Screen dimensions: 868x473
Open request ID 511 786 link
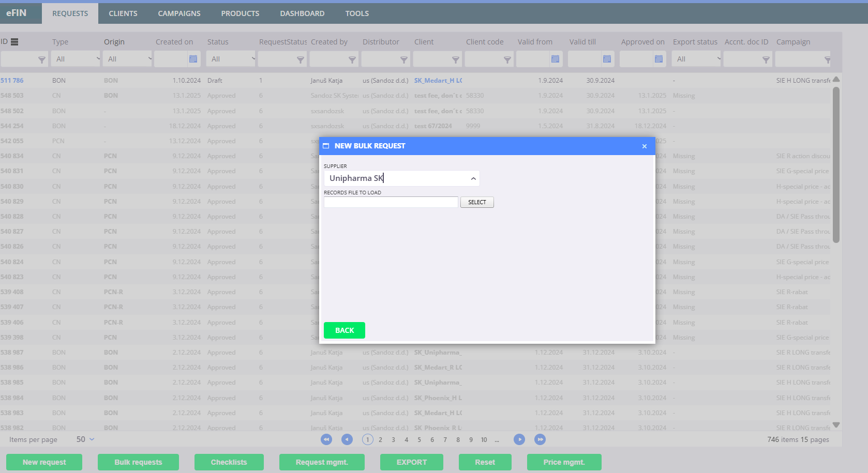click(12, 81)
